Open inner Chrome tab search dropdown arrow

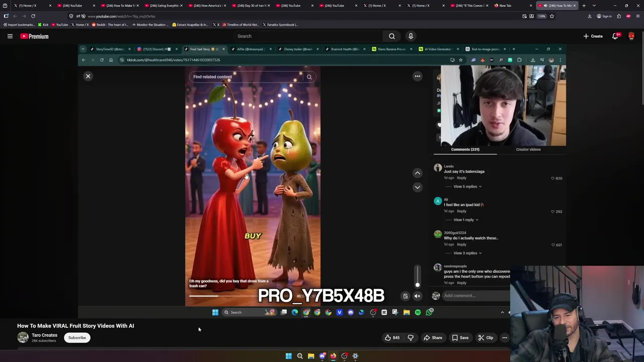tap(83, 49)
